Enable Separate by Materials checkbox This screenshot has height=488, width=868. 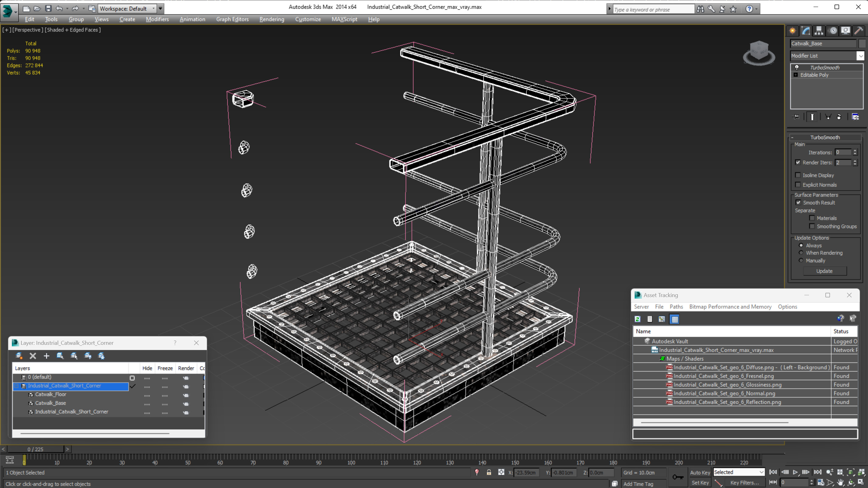[x=812, y=218]
